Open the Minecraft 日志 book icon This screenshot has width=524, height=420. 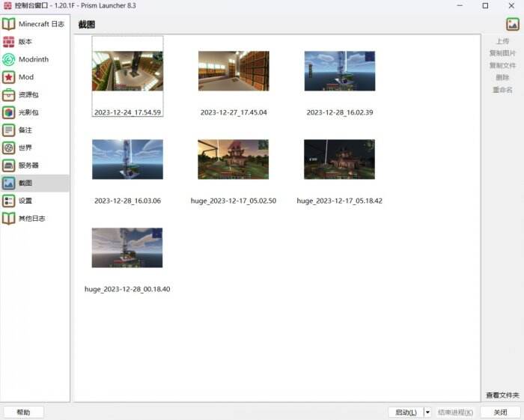click(x=9, y=24)
